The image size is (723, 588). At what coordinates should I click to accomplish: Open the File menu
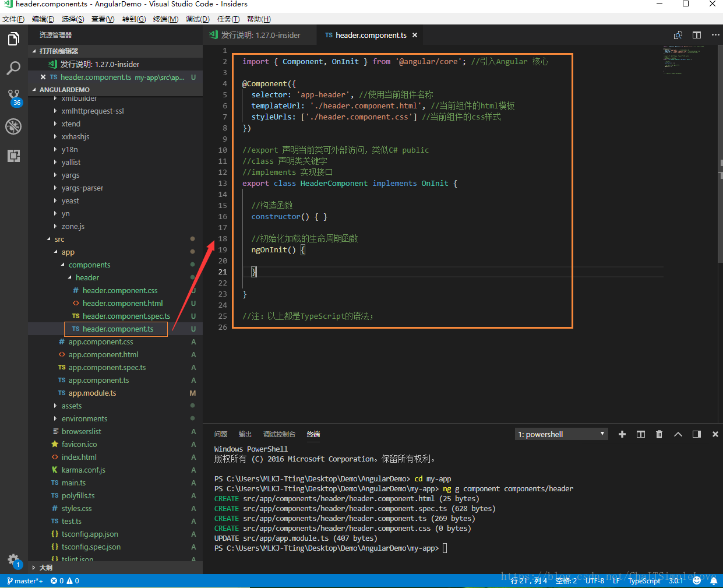click(x=13, y=19)
